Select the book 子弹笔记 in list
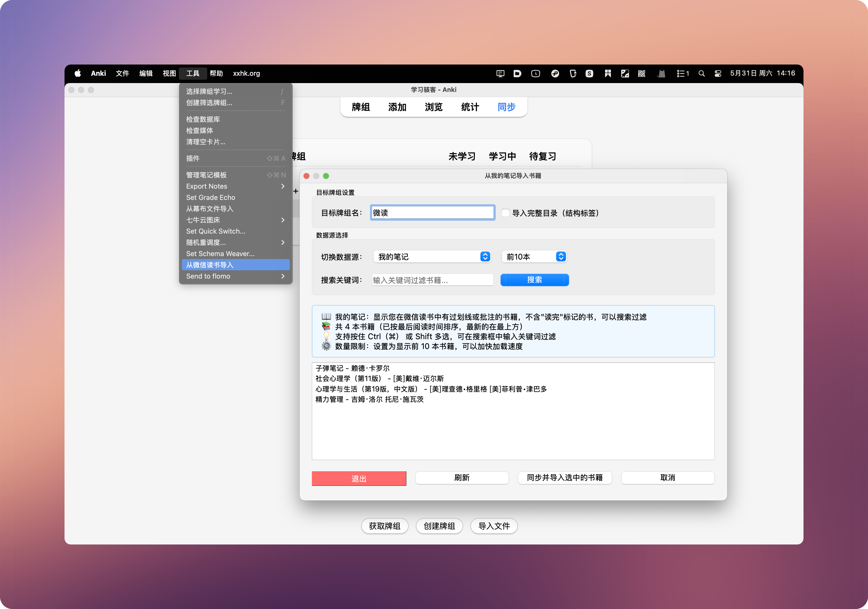The image size is (868, 609). pos(352,368)
